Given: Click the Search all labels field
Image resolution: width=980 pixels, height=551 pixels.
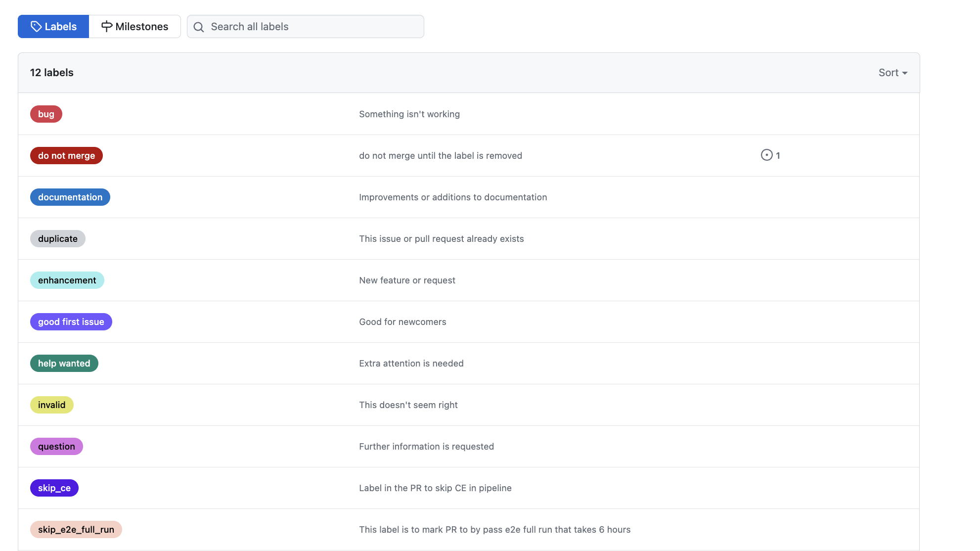Looking at the screenshot, I should [x=305, y=27].
